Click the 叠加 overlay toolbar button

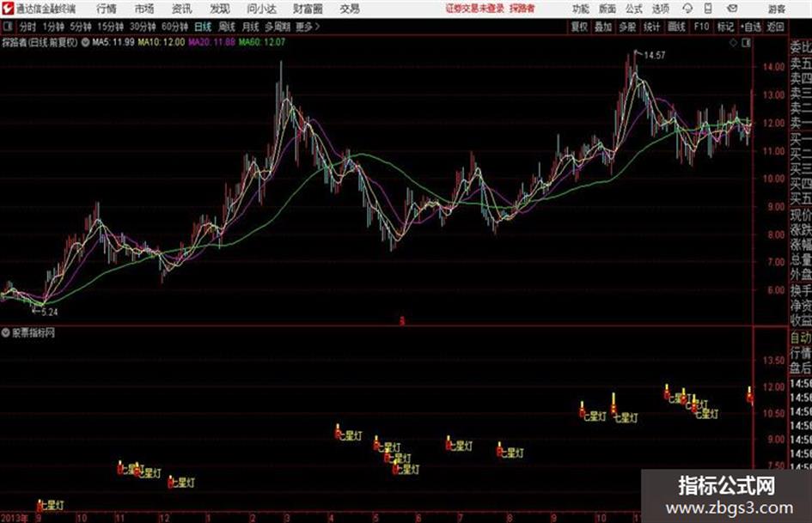coord(603,27)
